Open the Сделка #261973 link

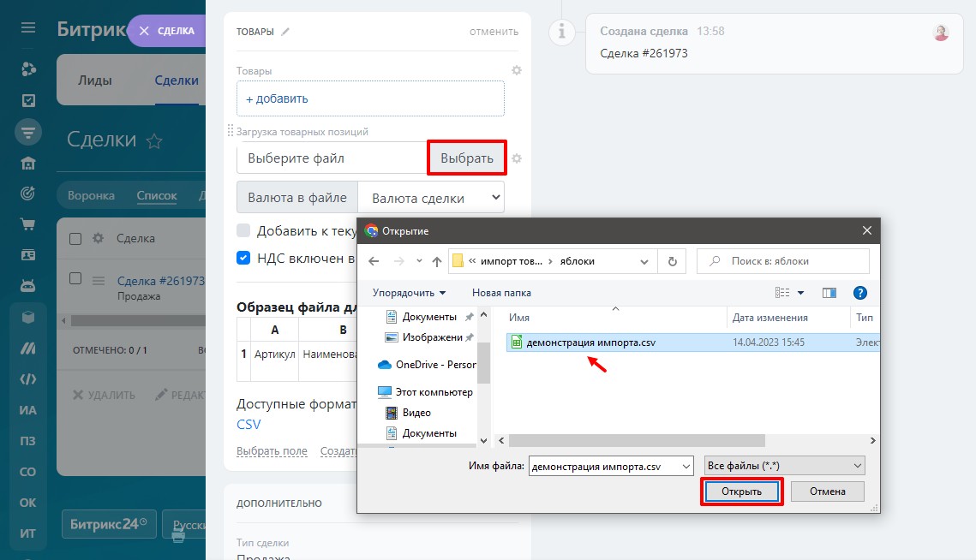coord(160,281)
